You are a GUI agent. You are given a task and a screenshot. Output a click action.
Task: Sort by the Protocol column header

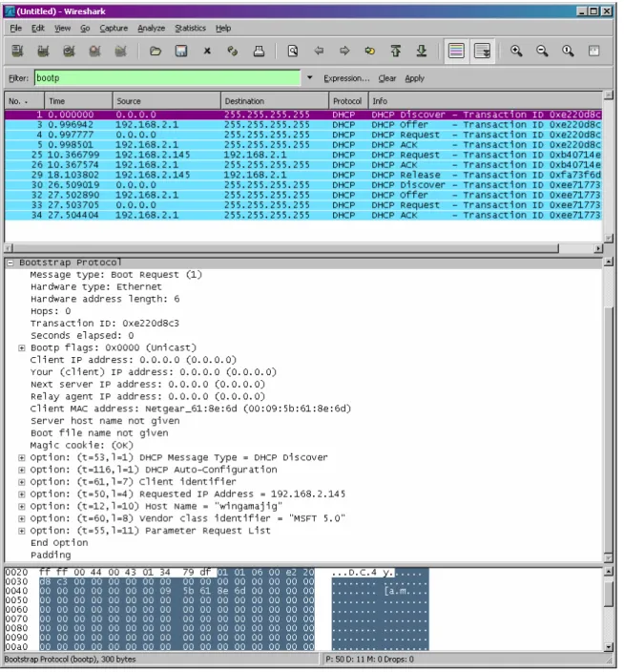348,101
